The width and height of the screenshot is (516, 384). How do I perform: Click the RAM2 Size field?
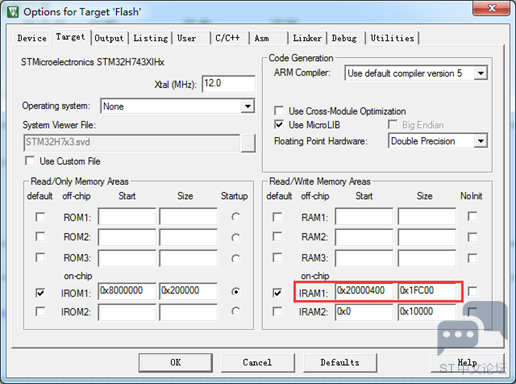pos(427,237)
